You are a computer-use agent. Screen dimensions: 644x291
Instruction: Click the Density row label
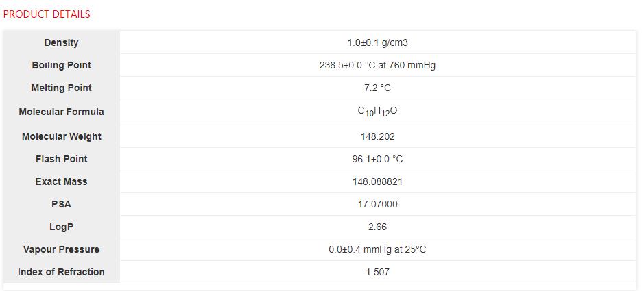(x=61, y=42)
